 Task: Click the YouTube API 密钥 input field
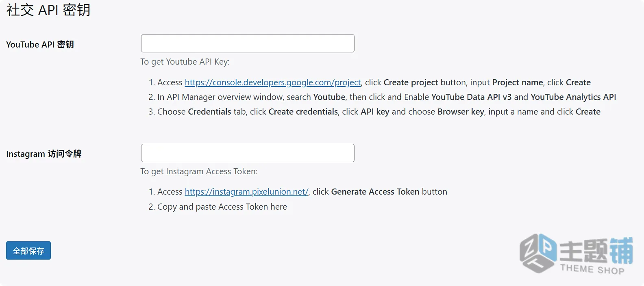tap(248, 43)
